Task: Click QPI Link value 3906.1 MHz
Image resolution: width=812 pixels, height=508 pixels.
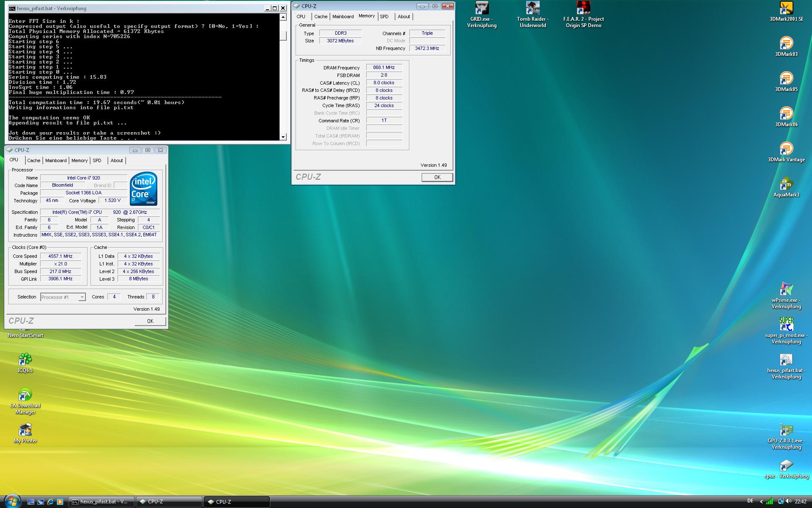Action: coord(60,279)
